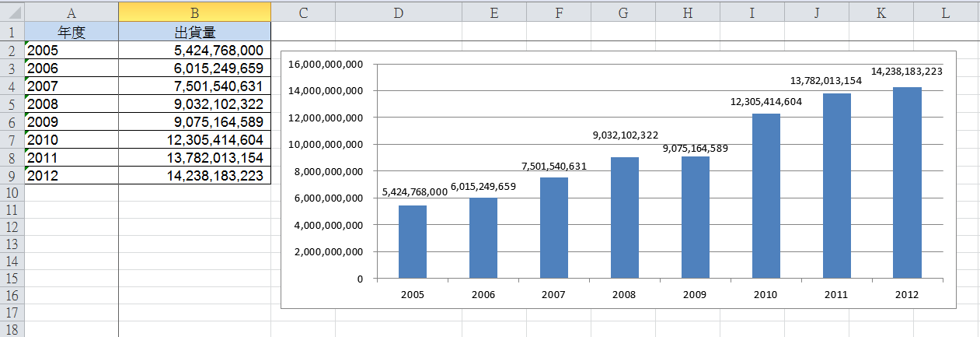Click the 2008 bar in chart

pyautogui.click(x=625, y=217)
